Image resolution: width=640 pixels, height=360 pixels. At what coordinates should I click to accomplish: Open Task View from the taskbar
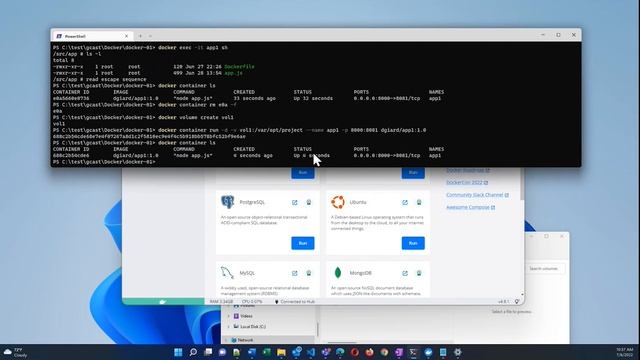tap(208, 352)
